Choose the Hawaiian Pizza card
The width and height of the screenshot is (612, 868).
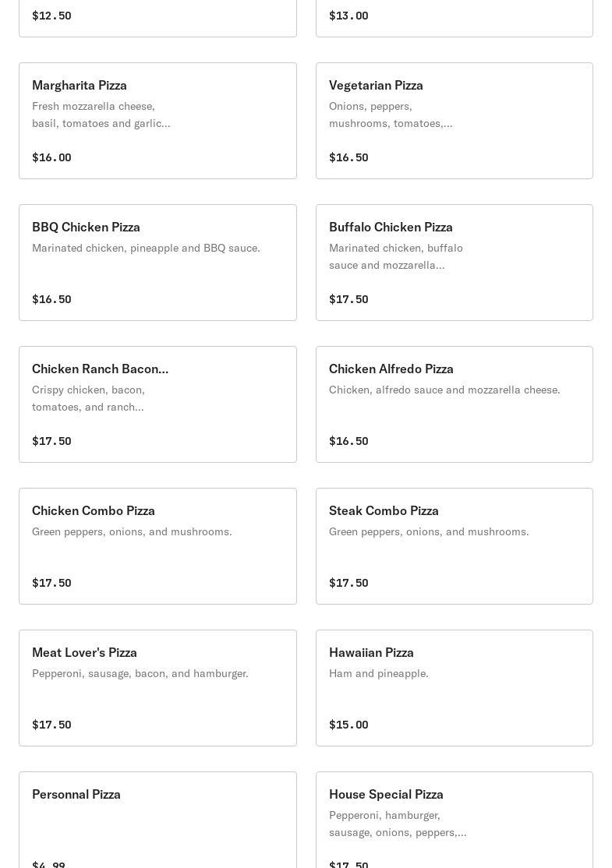pyautogui.click(x=455, y=687)
